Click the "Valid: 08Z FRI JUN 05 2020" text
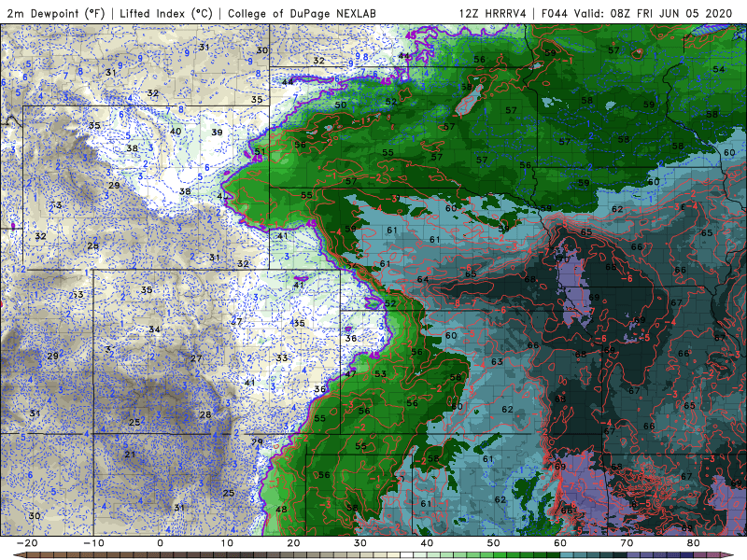 coord(653,14)
